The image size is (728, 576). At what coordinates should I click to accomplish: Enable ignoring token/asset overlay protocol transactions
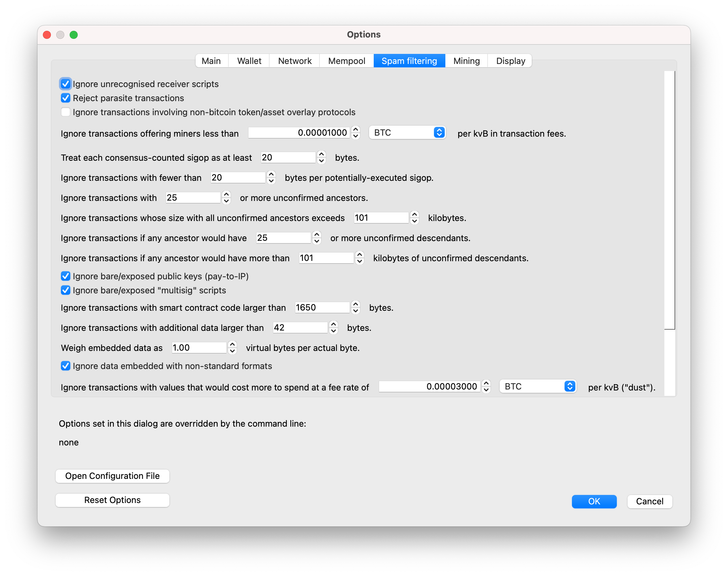pyautogui.click(x=65, y=112)
